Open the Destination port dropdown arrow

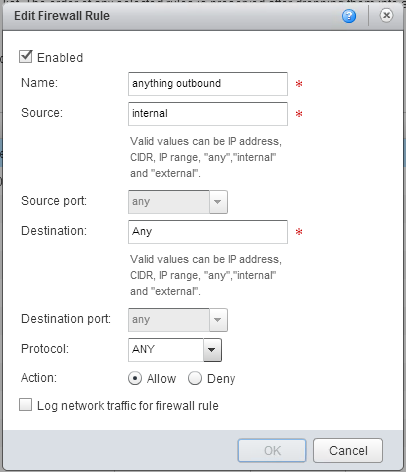point(218,320)
